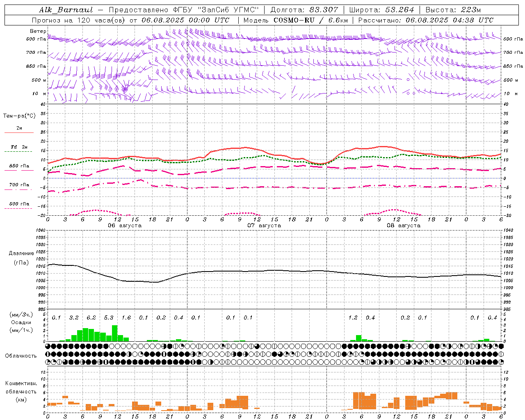This screenshot has height=420, width=525.
Task: Click the '850 гПа' temperature legend entry
Action: click(19, 166)
